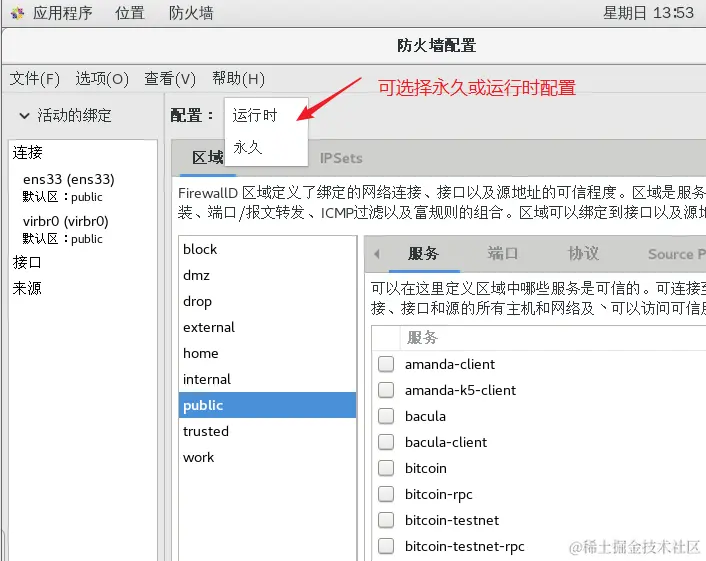Enable the amanda-k5-client service checkbox
The image size is (706, 561).
386,390
